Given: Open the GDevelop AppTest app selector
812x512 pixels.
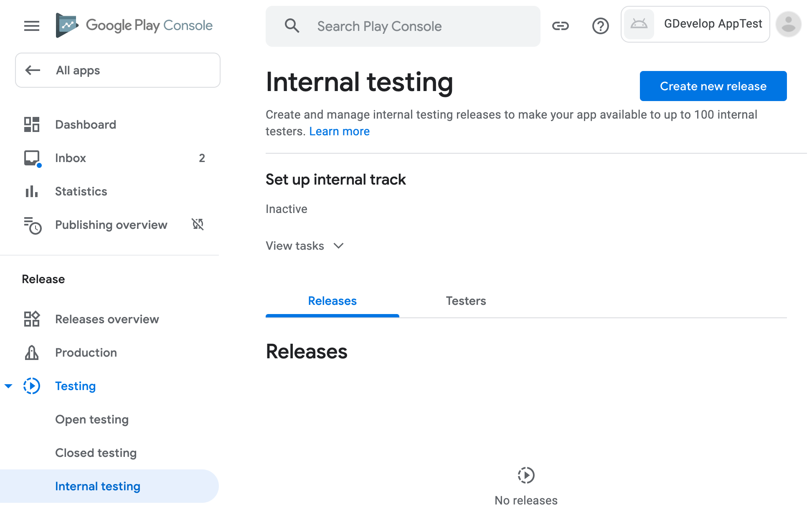Looking at the screenshot, I should tap(695, 24).
